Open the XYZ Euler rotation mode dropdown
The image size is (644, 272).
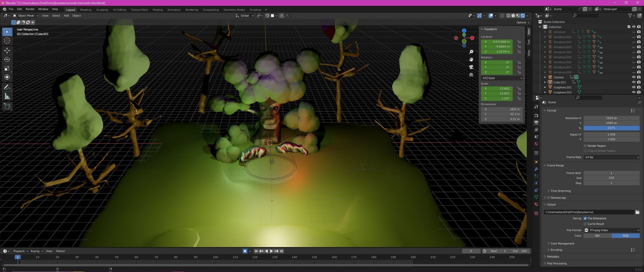point(502,78)
